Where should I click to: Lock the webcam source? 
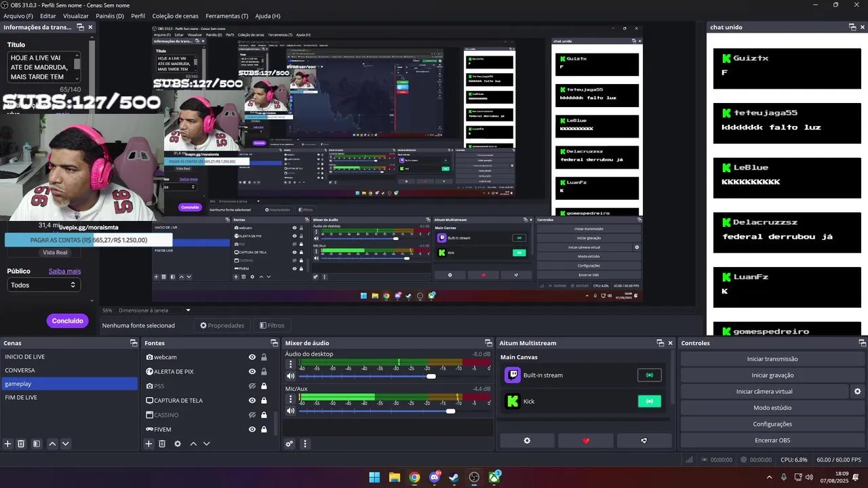coord(264,357)
